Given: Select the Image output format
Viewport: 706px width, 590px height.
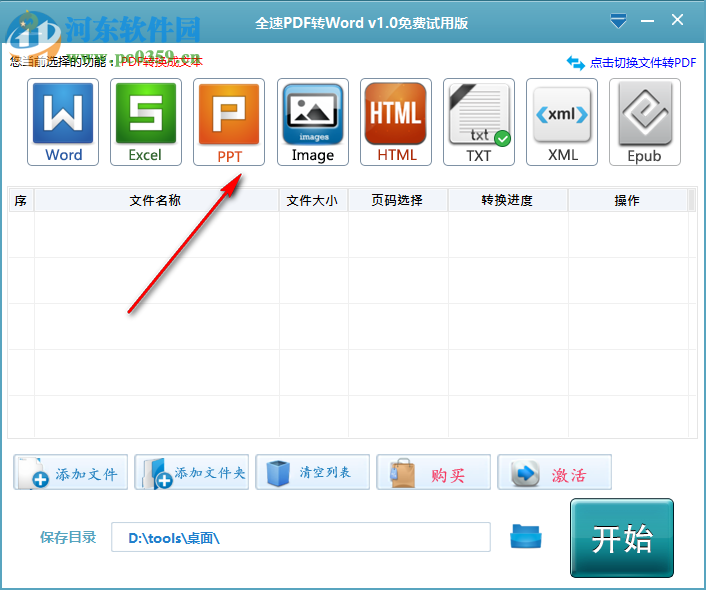Looking at the screenshot, I should tap(312, 122).
